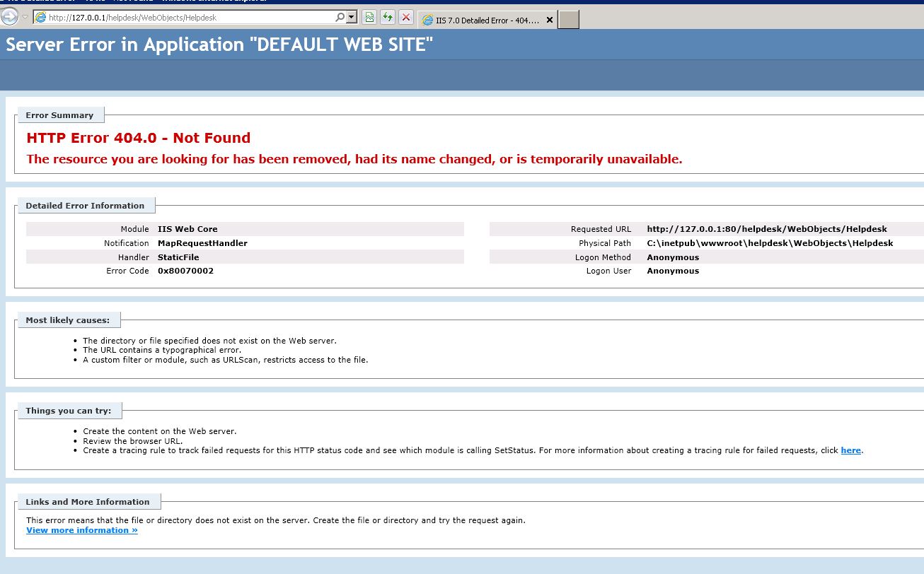Click the 'Server Error in Application' page title
The width and height of the screenshot is (924, 574).
pyautogui.click(x=219, y=45)
